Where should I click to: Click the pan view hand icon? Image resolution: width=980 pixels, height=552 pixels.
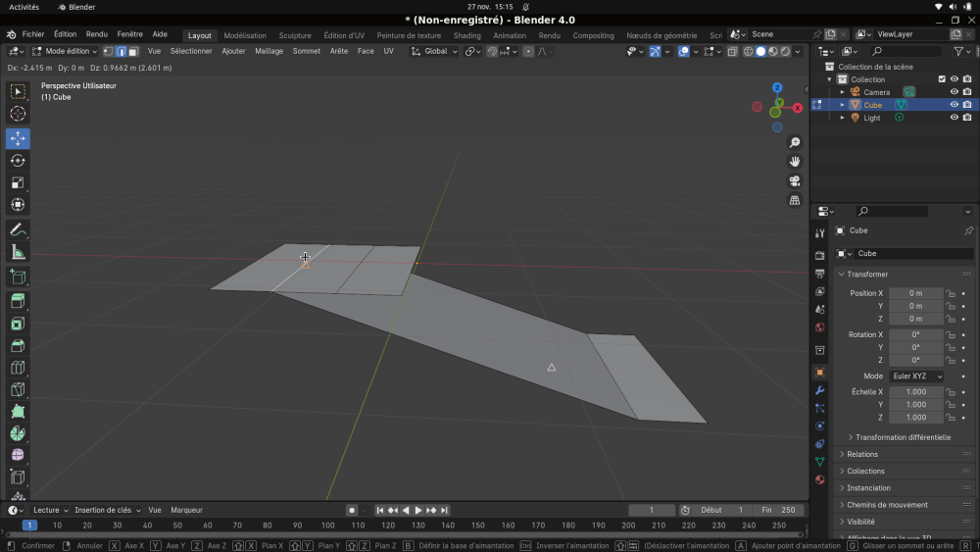pyautogui.click(x=795, y=162)
